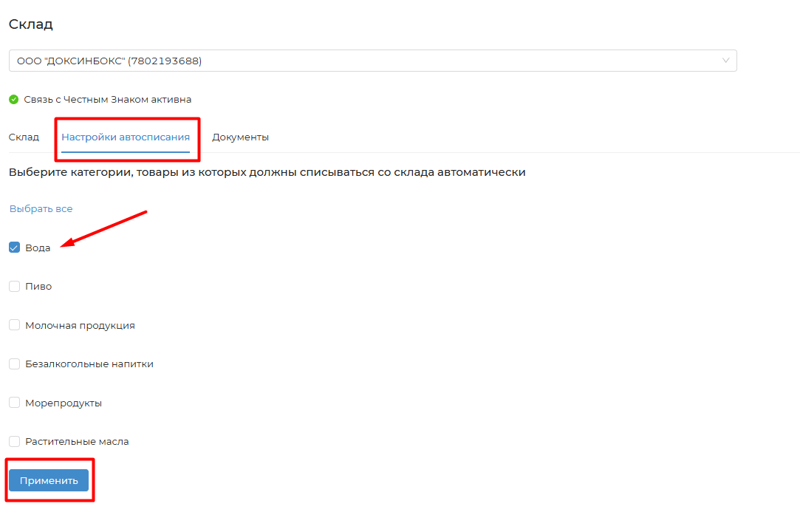800x532 pixels.
Task: Click the Связь с Честным Знаком активна text
Action: pyautogui.click(x=107, y=99)
